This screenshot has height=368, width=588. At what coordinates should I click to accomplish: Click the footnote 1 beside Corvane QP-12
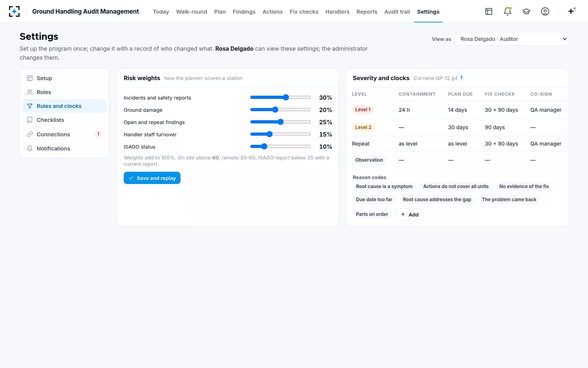[x=461, y=78]
